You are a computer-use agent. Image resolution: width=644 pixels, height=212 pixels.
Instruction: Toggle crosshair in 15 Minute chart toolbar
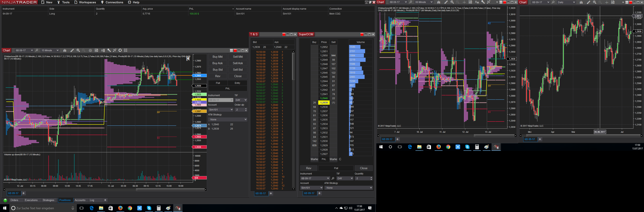click(90, 50)
